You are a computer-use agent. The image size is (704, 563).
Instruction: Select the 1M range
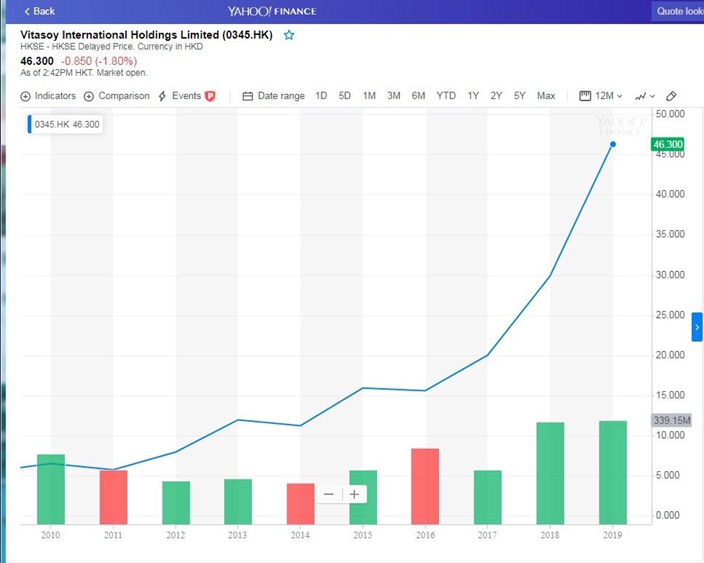[x=369, y=96]
